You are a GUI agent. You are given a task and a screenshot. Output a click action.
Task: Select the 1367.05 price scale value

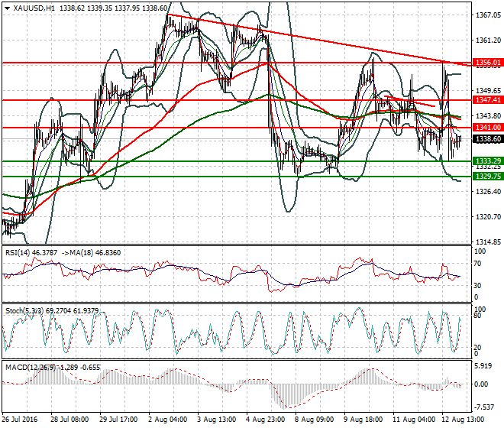pyautogui.click(x=488, y=15)
